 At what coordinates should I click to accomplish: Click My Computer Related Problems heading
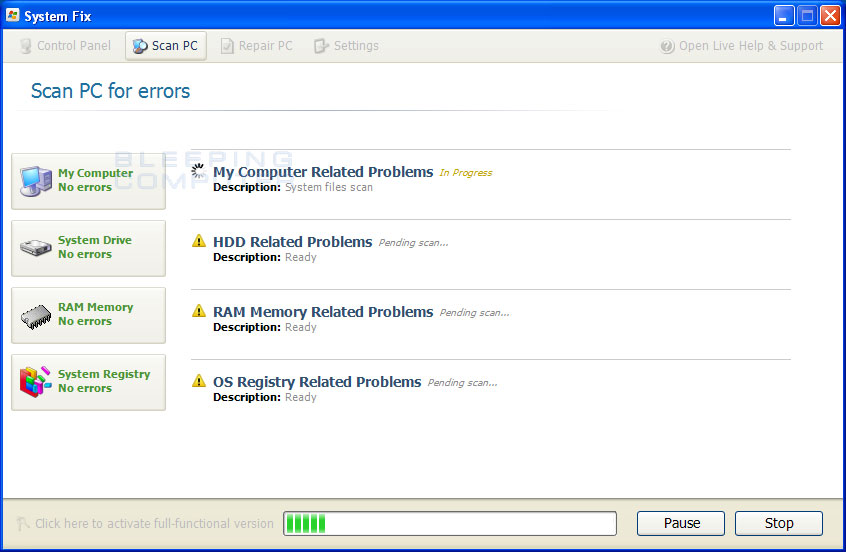click(323, 172)
